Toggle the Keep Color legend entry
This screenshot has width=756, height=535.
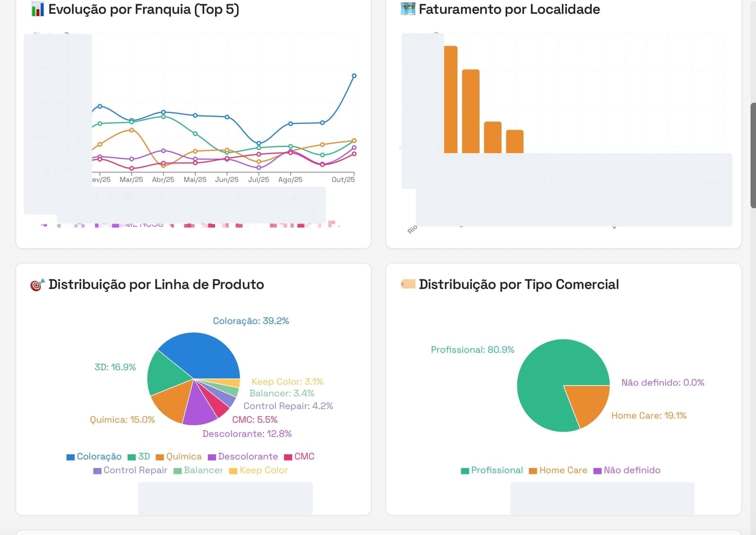point(258,470)
